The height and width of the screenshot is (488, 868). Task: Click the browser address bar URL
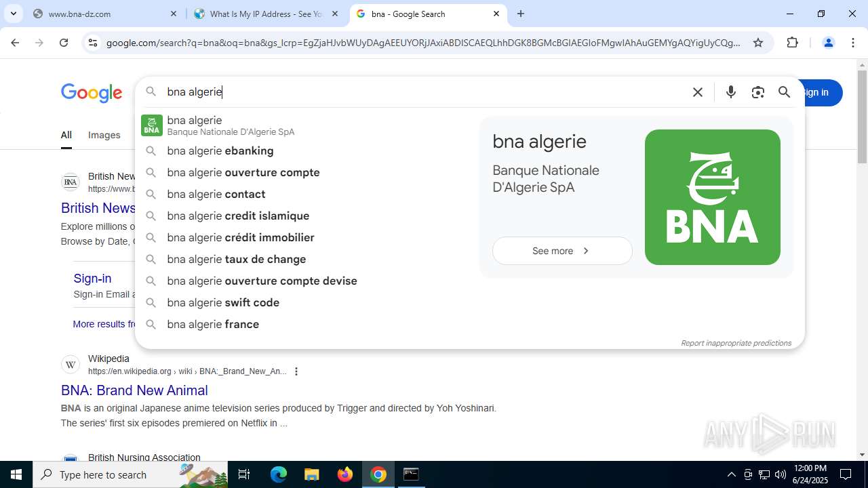tap(423, 43)
